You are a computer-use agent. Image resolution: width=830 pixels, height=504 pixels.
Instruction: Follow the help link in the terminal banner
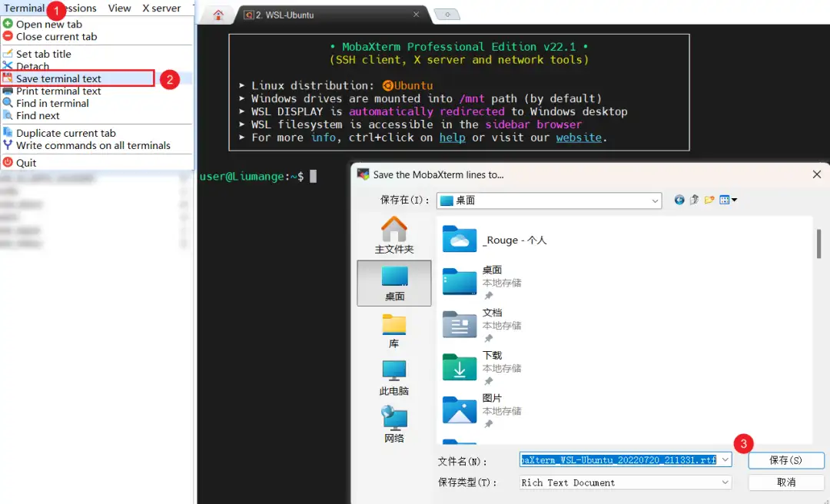452,138
